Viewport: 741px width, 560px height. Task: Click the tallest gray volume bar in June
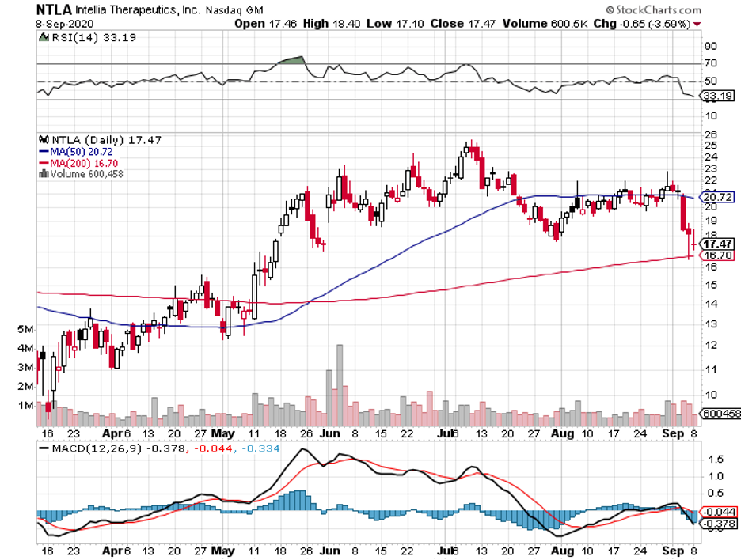coord(340,385)
